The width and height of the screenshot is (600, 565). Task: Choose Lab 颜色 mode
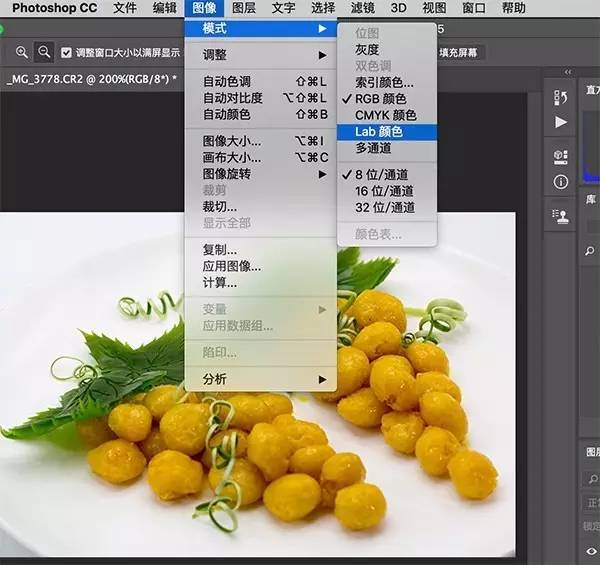pyautogui.click(x=387, y=132)
